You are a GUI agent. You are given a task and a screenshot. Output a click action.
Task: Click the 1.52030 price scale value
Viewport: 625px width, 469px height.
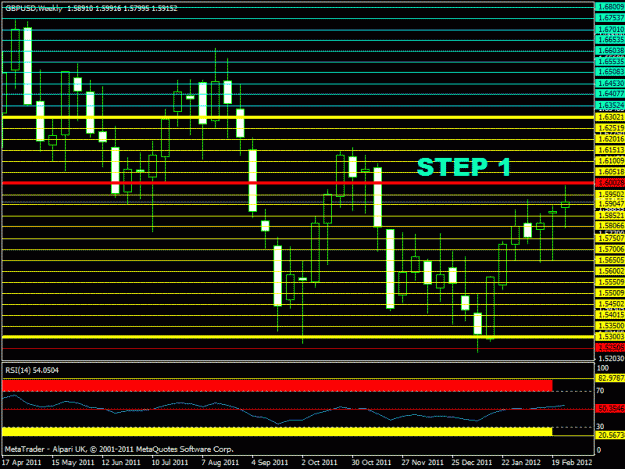pyautogui.click(x=611, y=359)
